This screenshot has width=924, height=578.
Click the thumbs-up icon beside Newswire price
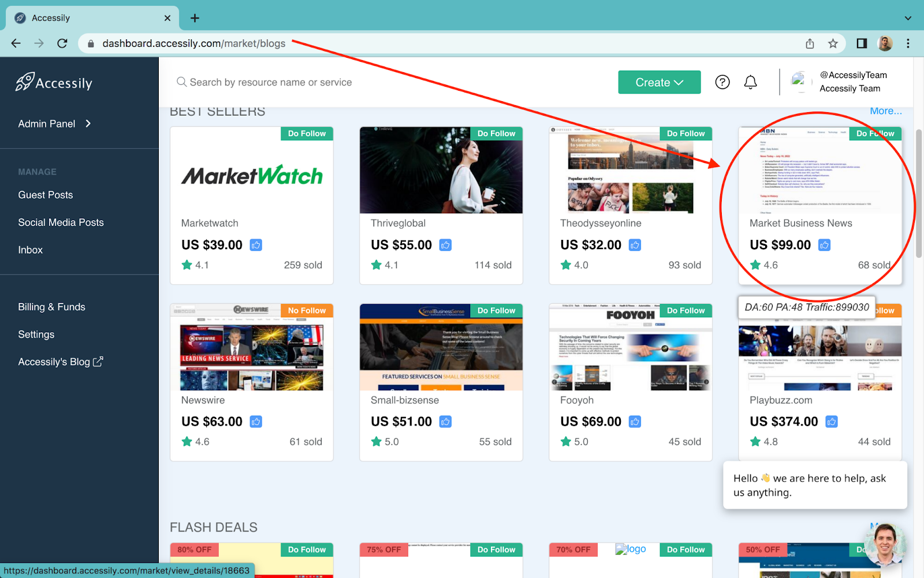256,422
